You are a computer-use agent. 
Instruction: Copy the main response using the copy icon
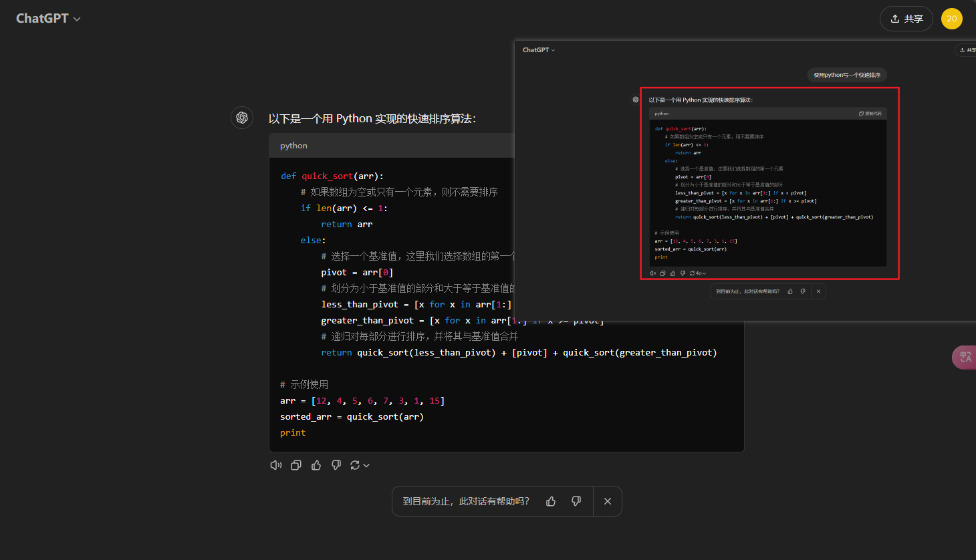point(296,465)
